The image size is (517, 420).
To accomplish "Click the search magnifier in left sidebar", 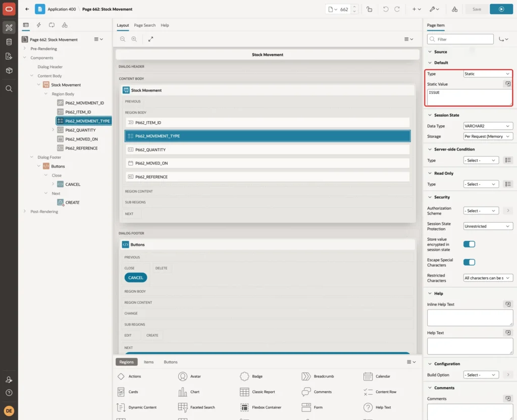I will tap(9, 89).
